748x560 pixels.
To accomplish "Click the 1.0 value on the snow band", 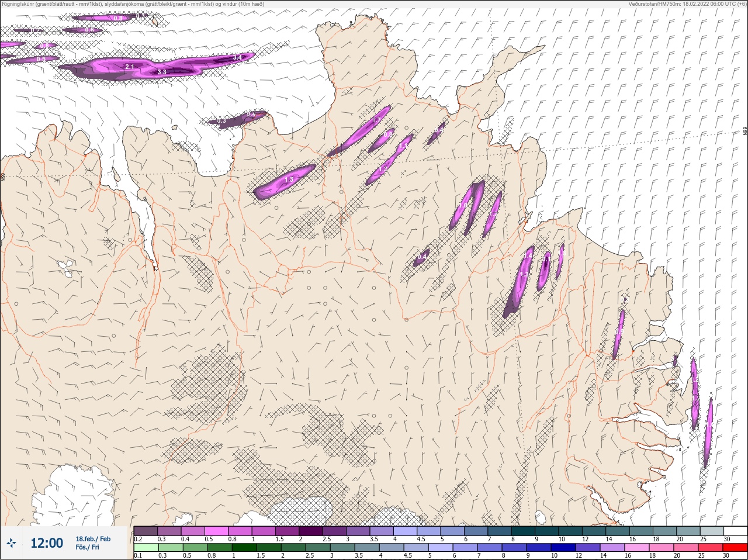I will pos(463,206).
